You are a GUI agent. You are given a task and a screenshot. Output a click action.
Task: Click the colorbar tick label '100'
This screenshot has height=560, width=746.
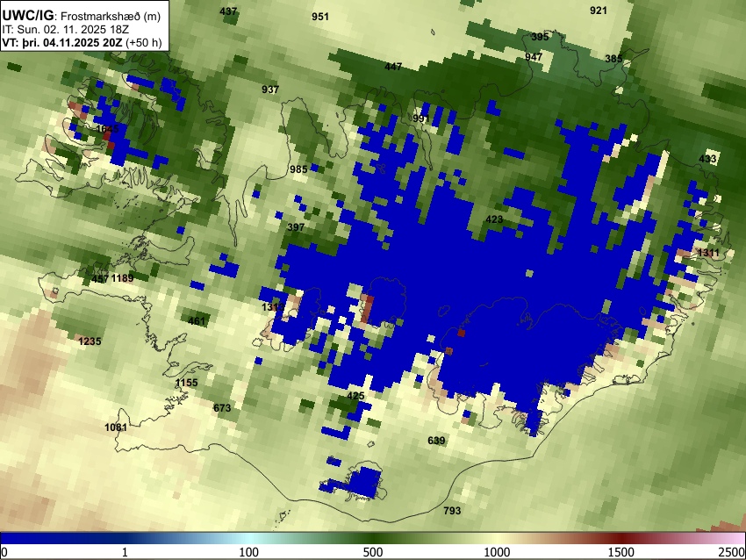(249, 552)
